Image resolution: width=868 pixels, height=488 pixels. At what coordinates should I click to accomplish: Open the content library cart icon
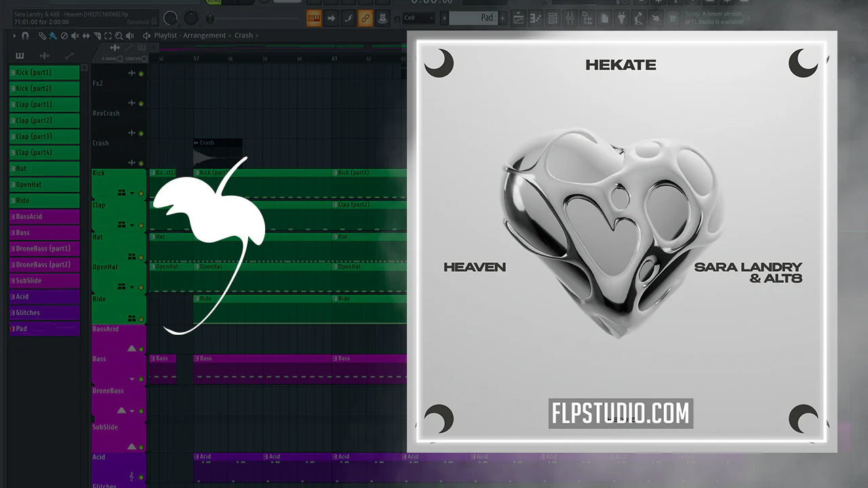(672, 18)
